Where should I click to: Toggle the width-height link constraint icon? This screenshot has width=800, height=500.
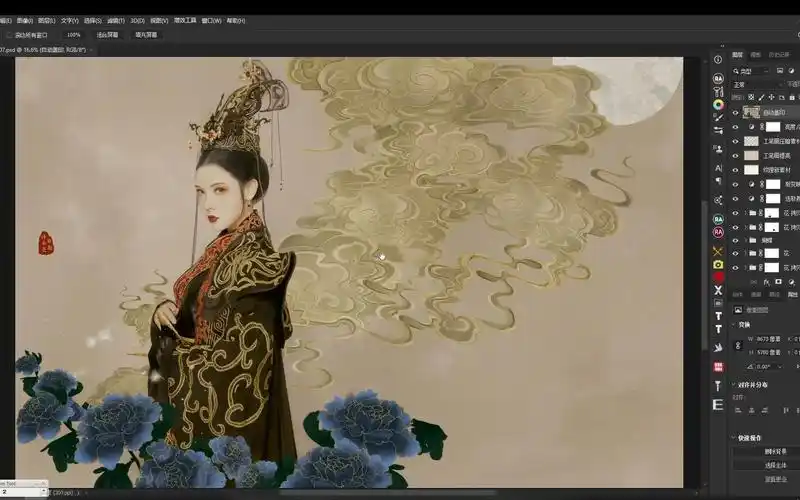pos(738,345)
